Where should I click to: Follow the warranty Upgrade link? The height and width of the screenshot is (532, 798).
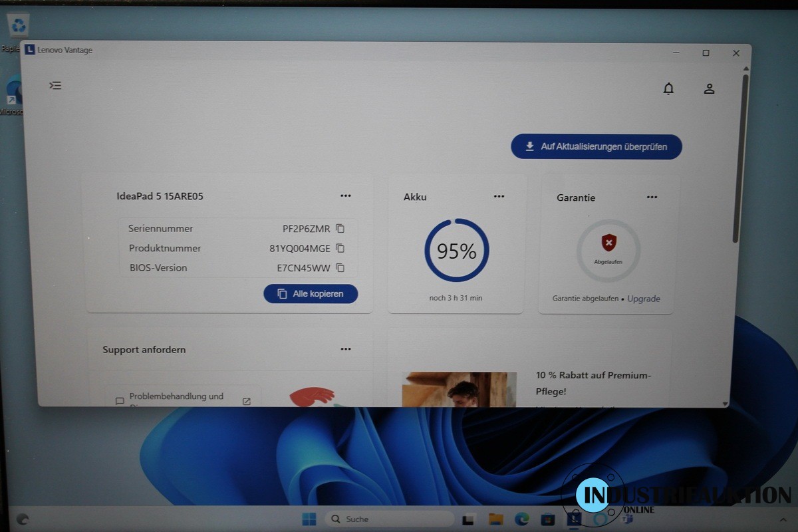coord(644,299)
